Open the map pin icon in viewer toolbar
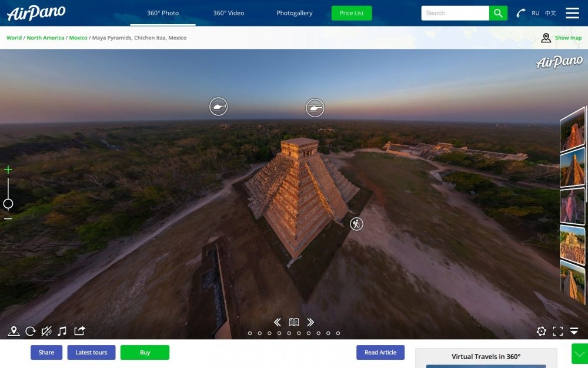This screenshot has height=368, width=588. (14, 331)
